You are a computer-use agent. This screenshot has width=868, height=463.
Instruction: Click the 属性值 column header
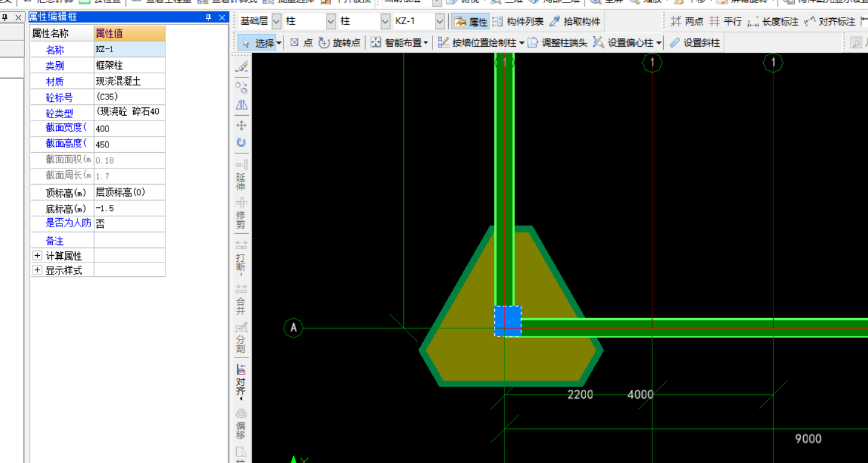coord(130,33)
